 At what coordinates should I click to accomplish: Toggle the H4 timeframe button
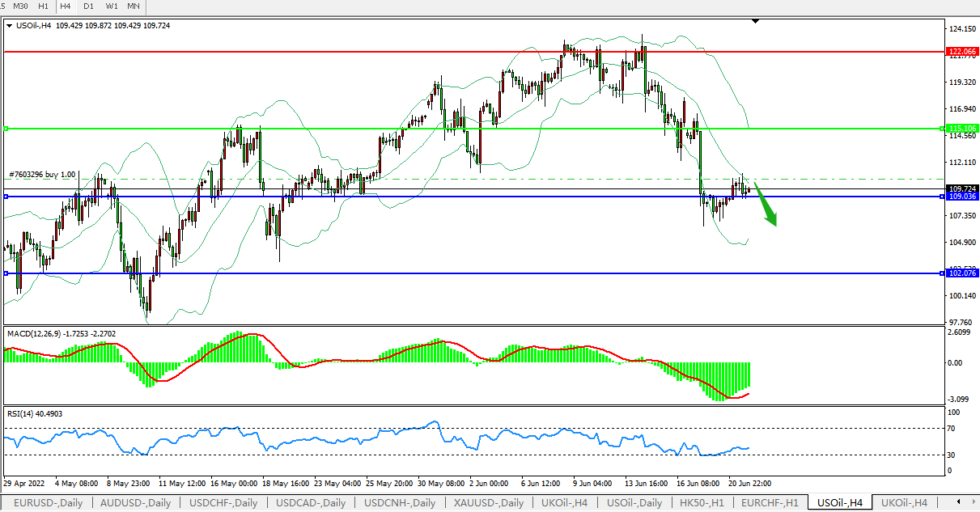point(65,6)
